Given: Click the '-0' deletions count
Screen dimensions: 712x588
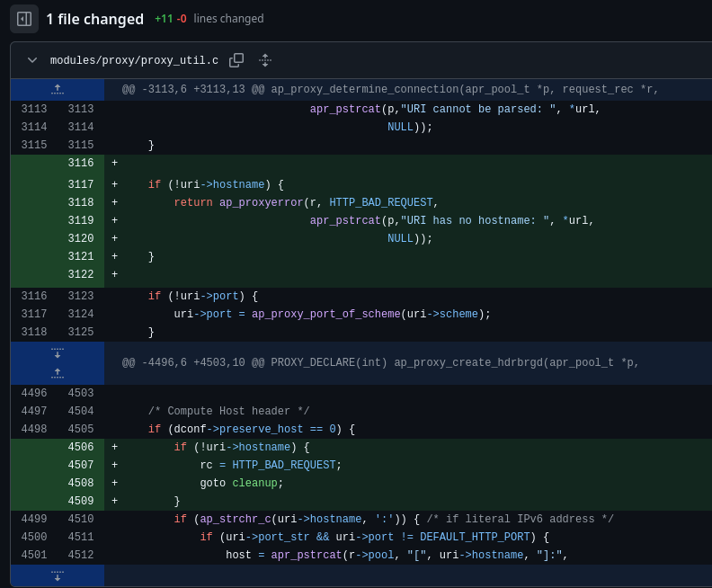Looking at the screenshot, I should pos(182,19).
